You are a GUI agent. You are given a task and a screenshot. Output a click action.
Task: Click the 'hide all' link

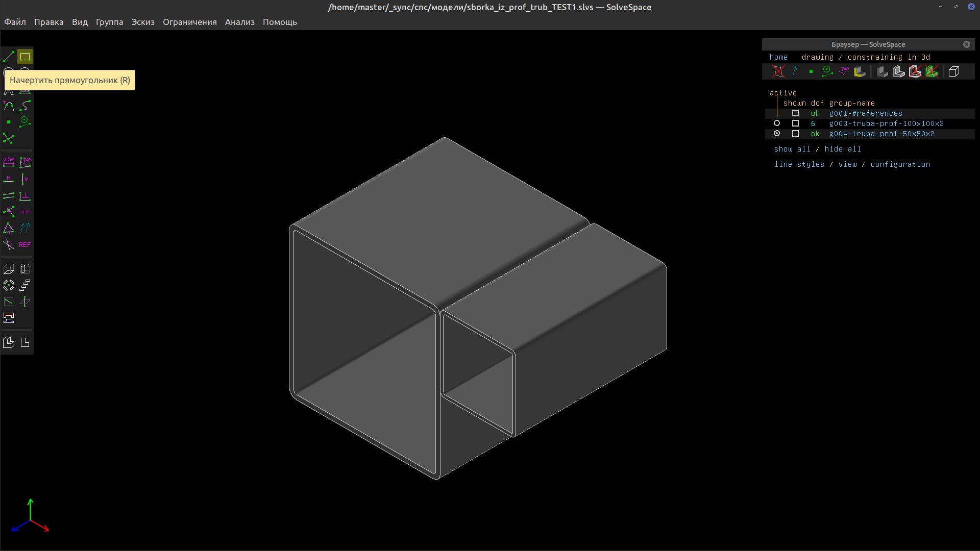[x=843, y=149]
